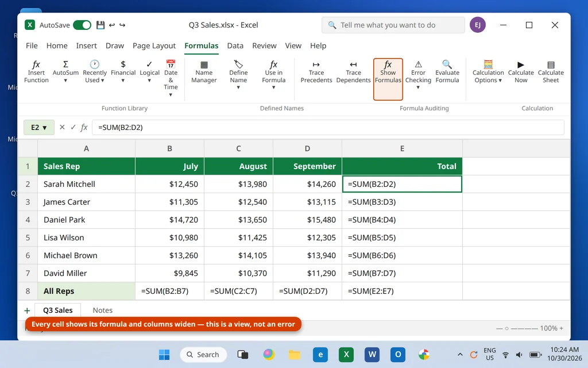Viewport: 588px width, 368px height.
Task: Select cell =SUM(E2:E7)
Action: tap(402, 291)
